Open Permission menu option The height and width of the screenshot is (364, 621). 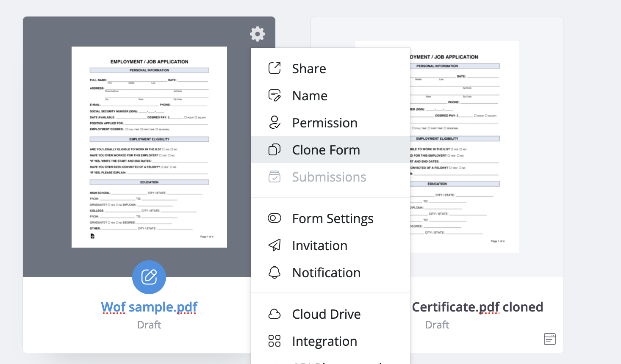point(324,123)
